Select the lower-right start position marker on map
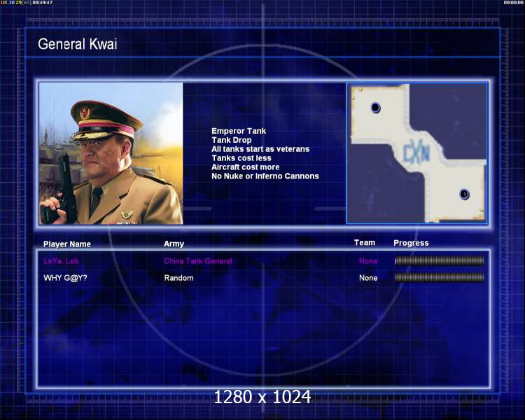525x420 pixels. coord(464,194)
